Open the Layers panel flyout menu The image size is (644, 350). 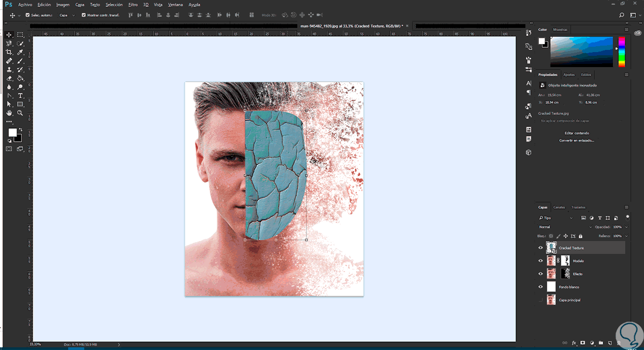point(626,207)
